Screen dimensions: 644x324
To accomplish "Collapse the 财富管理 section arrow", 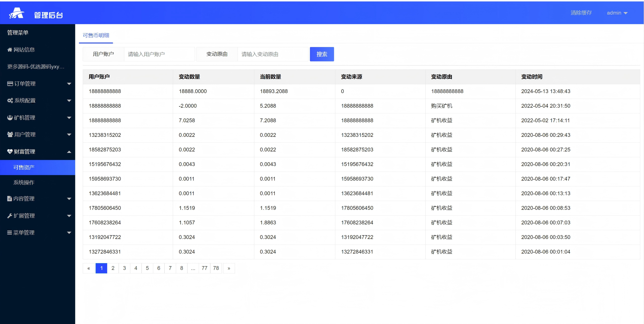I will coord(69,152).
